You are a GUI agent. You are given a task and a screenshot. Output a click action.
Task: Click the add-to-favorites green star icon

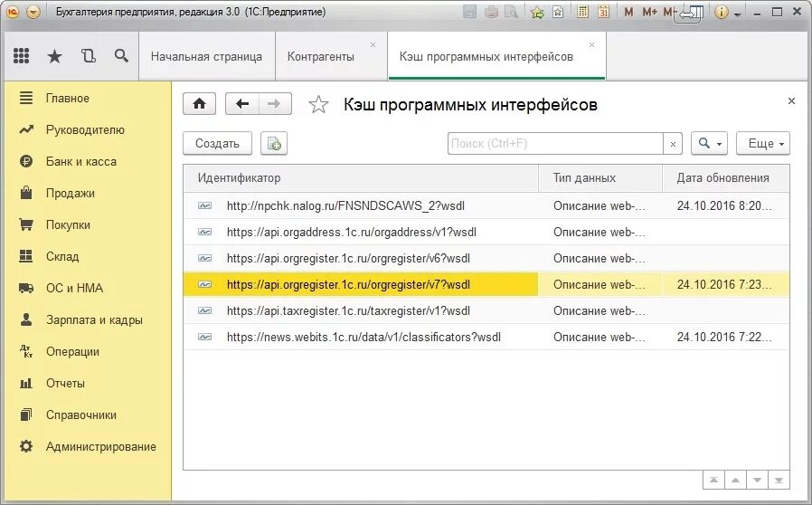(537, 12)
